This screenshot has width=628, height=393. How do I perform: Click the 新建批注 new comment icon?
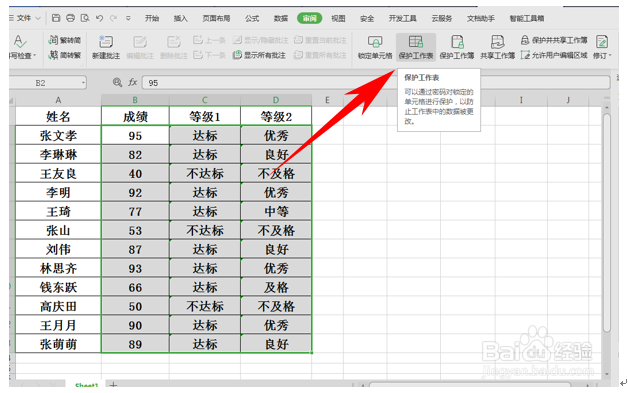pos(106,41)
